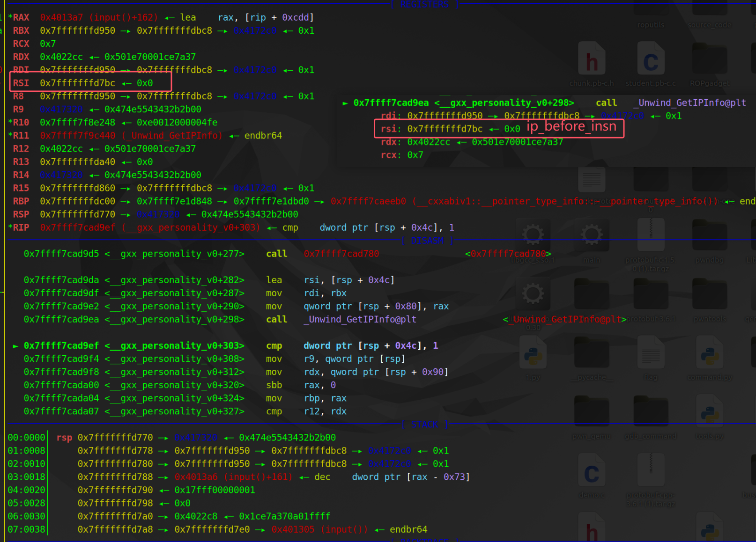Click the R15 value 0x7fffffffd860
This screenshot has height=542, width=756.
(x=77, y=188)
